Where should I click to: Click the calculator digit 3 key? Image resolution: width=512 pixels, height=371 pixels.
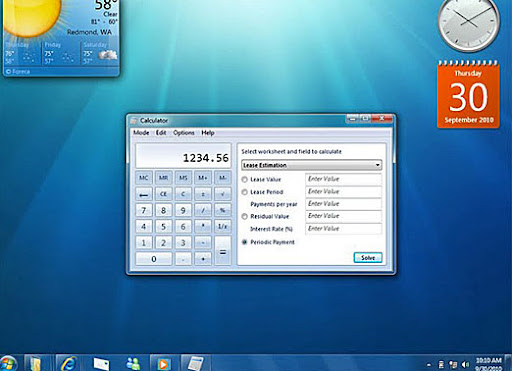coord(183,243)
